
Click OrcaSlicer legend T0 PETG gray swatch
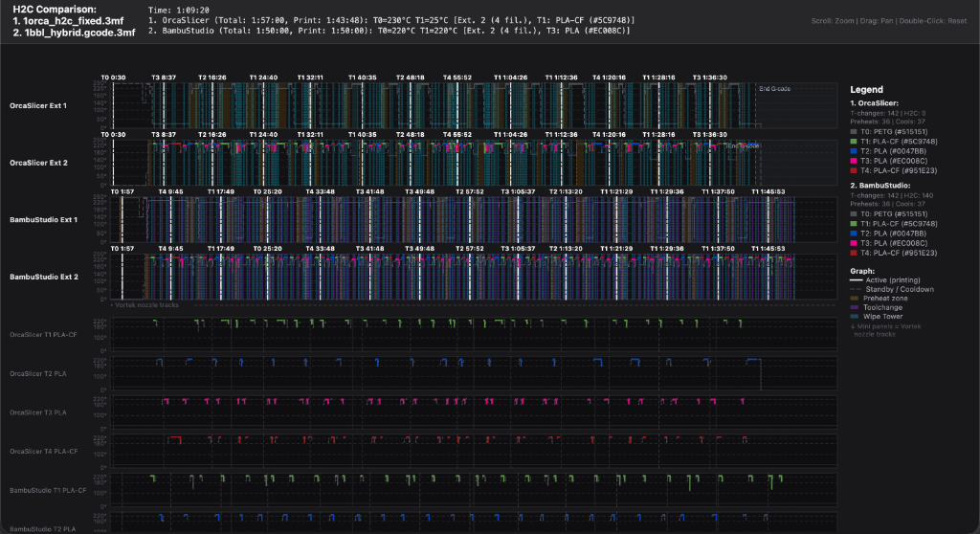click(x=854, y=132)
